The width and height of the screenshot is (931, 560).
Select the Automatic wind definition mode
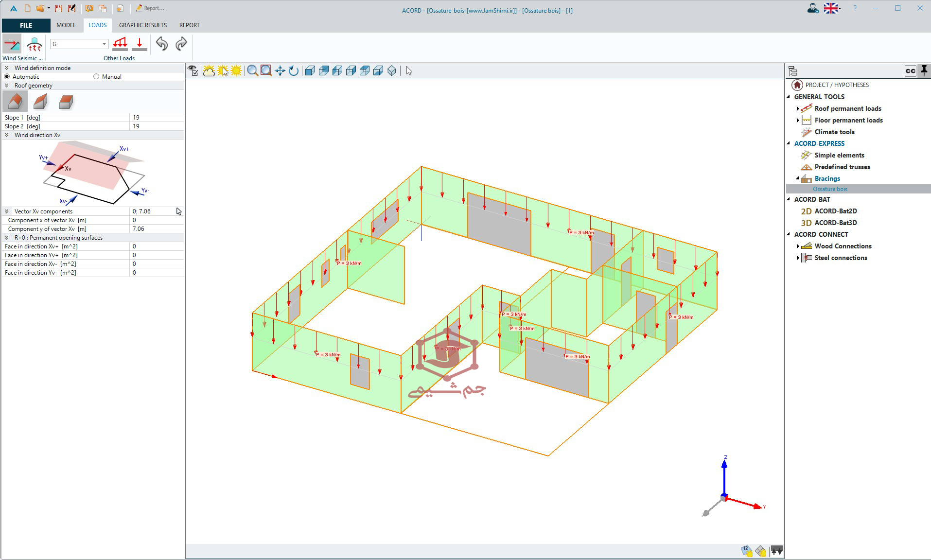7,77
